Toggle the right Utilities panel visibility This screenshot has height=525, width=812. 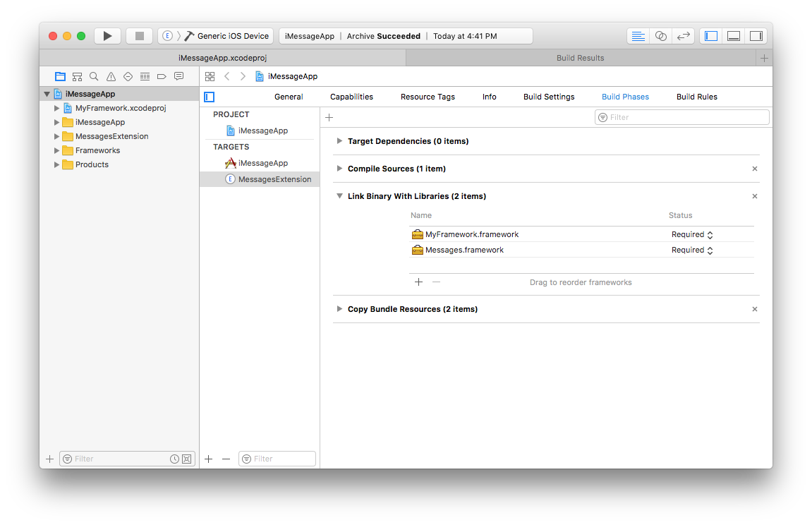click(756, 36)
